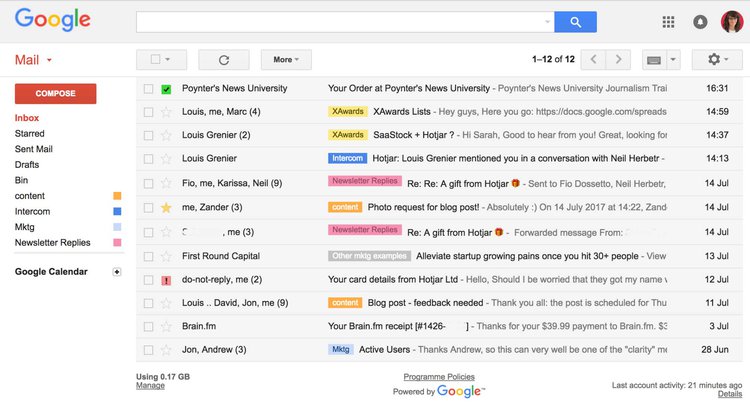Click red exclamation marker on do-not-reply row
This screenshot has height=416, width=750.
(x=166, y=280)
